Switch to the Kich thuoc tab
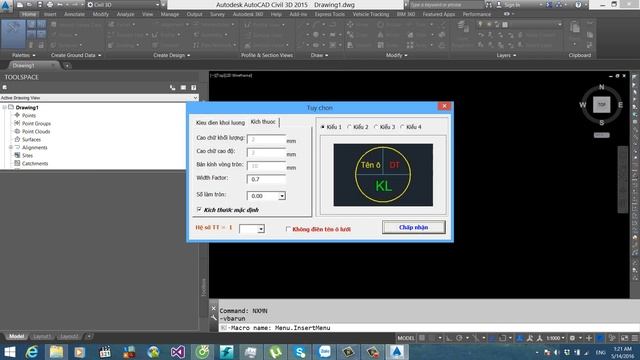 (x=263, y=122)
